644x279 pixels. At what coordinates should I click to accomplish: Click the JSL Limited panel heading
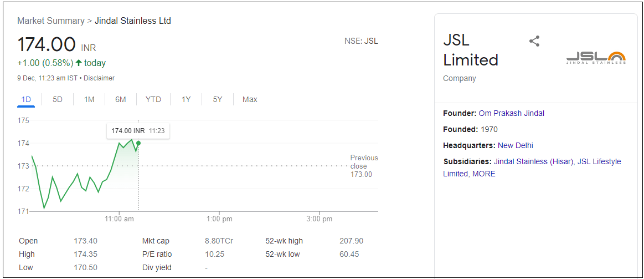click(x=471, y=50)
